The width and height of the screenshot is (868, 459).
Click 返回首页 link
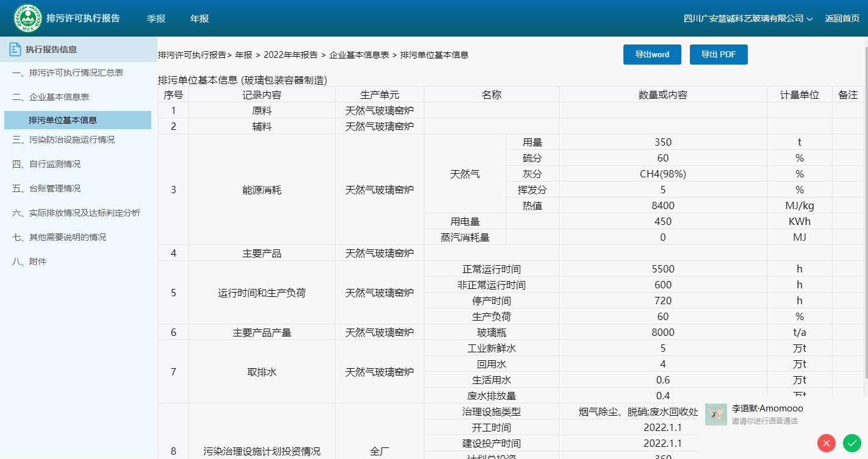842,19
